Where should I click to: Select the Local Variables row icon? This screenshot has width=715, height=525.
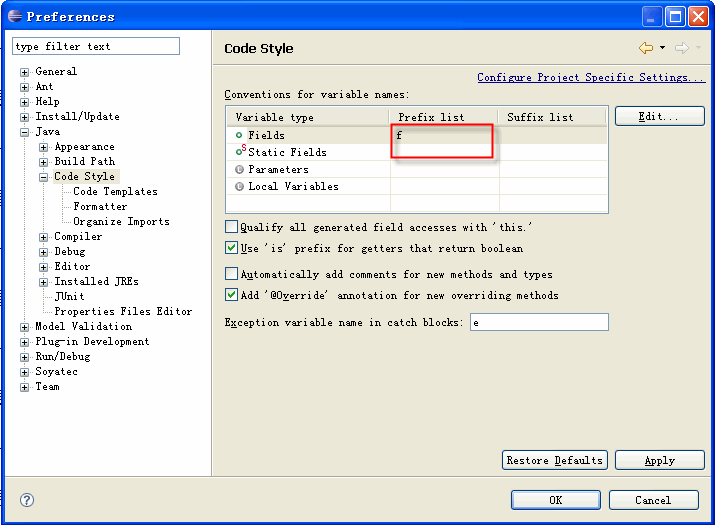coord(239,187)
